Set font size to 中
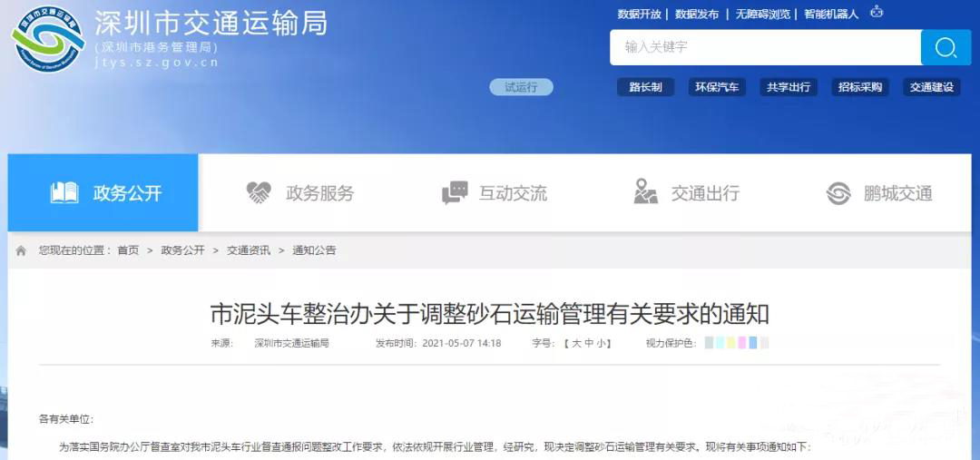Screen dimensions: 980x460 pos(590,343)
